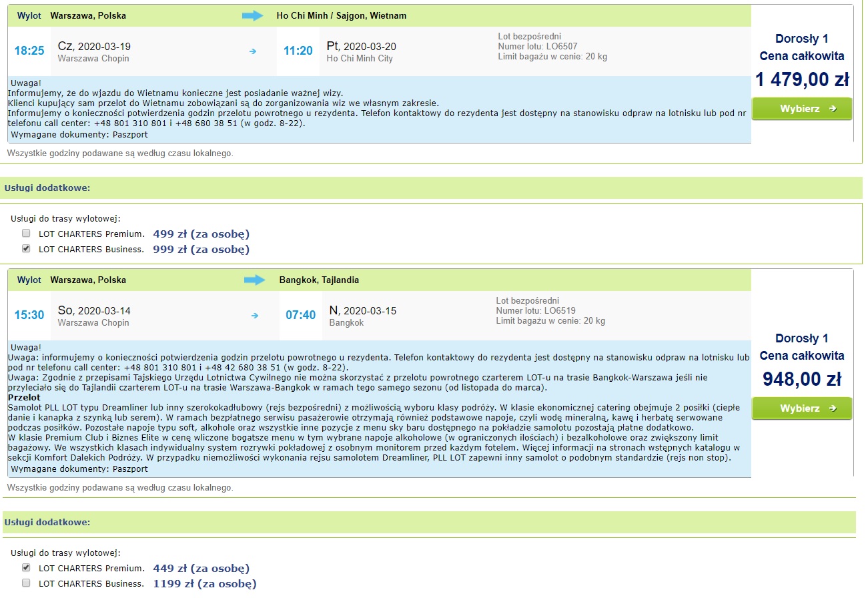Click the 948,00 zł total price
This screenshot has height=598, width=868.
click(x=802, y=380)
